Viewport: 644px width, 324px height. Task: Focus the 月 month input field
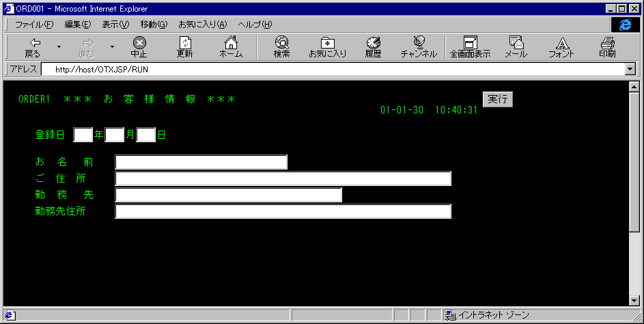[x=115, y=135]
